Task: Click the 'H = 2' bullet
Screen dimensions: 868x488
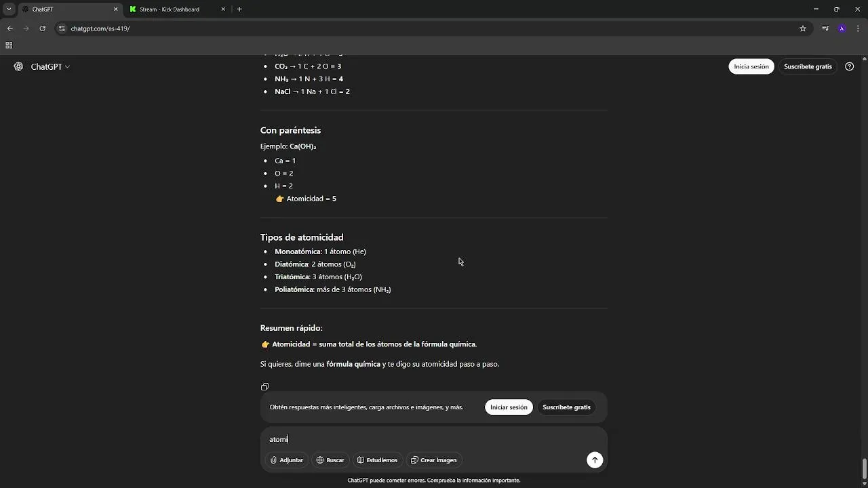Action: click(283, 186)
